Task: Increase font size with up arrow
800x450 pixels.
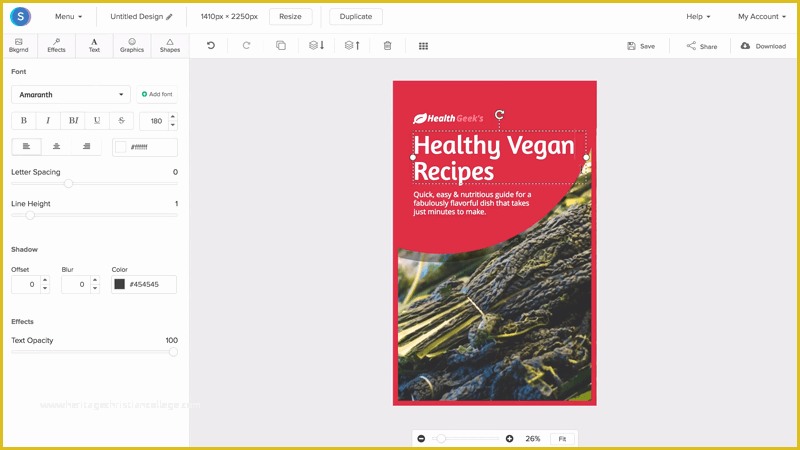Action: point(173,117)
